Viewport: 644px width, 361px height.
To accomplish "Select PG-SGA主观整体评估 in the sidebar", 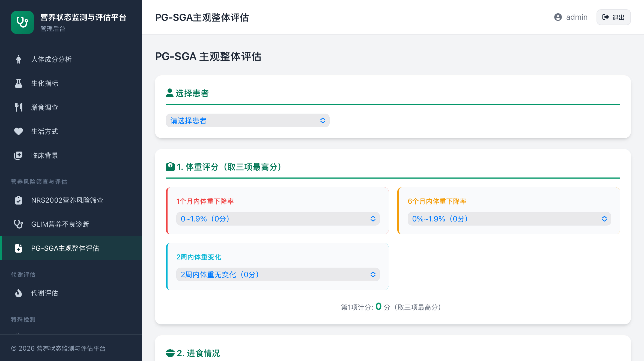I will pos(71,248).
